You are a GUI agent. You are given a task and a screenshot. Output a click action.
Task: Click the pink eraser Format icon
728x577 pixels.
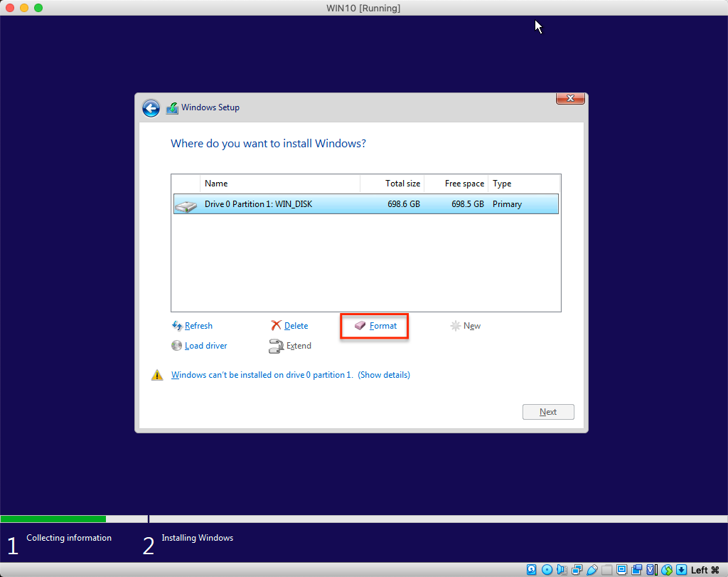coord(360,326)
